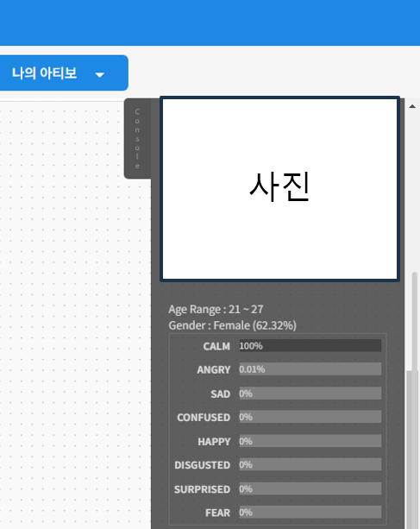Click the HAPPY emotion bar

[310, 441]
